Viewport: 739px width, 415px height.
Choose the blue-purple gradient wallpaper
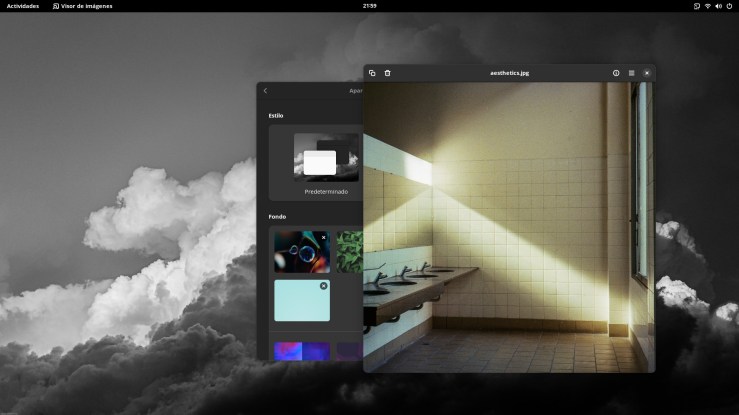(x=302, y=351)
